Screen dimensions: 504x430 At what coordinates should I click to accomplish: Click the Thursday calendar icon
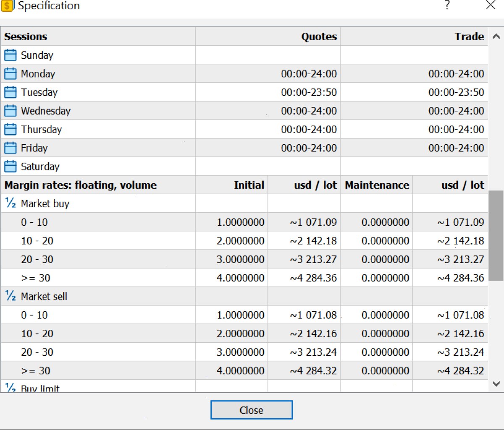[x=10, y=129]
